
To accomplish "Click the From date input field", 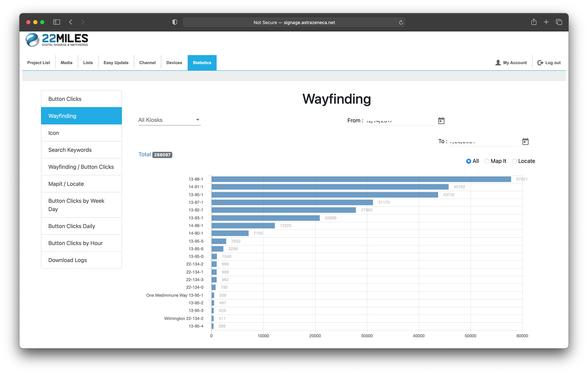I will coord(399,121).
